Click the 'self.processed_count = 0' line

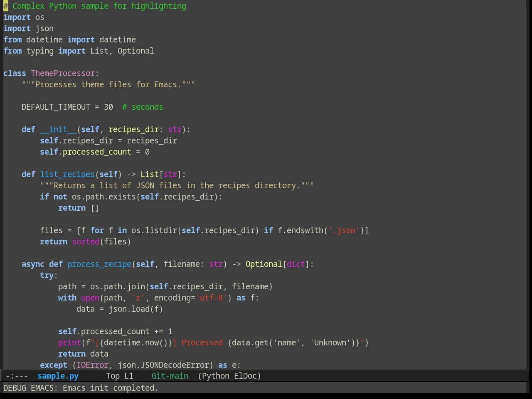95,152
